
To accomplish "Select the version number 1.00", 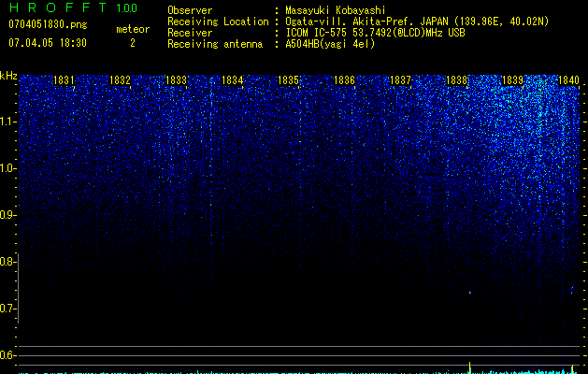I will [x=126, y=8].
